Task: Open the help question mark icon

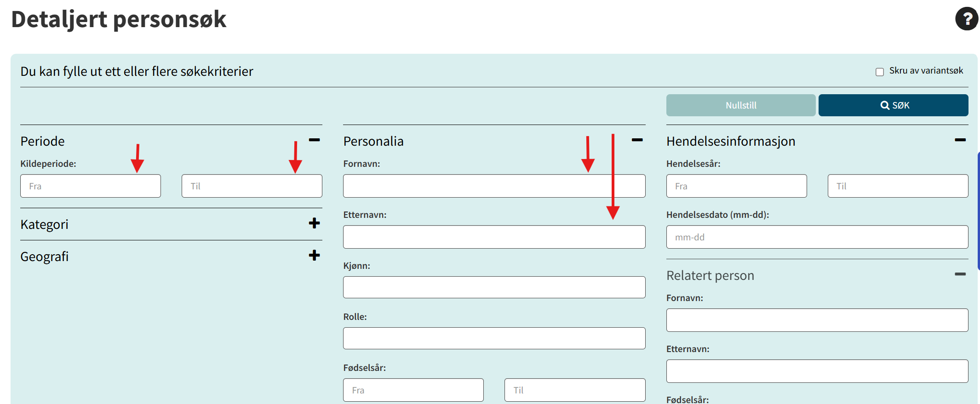Action: click(966, 19)
